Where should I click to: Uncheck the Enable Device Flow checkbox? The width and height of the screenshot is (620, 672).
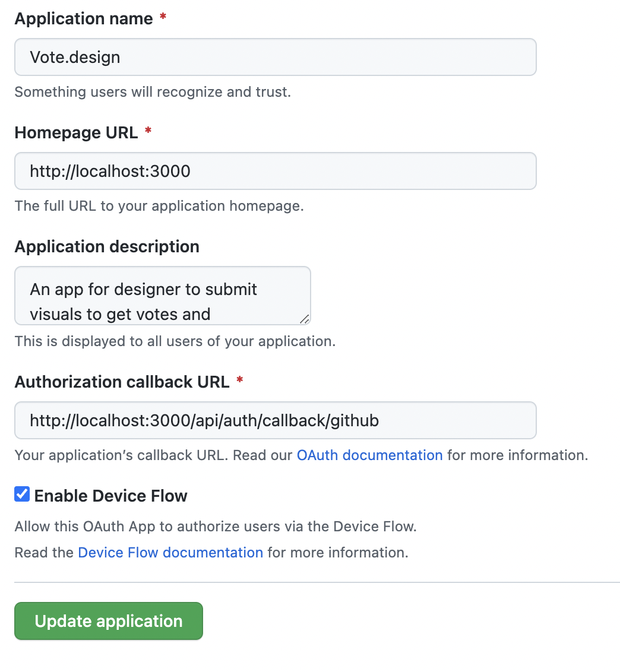(22, 494)
